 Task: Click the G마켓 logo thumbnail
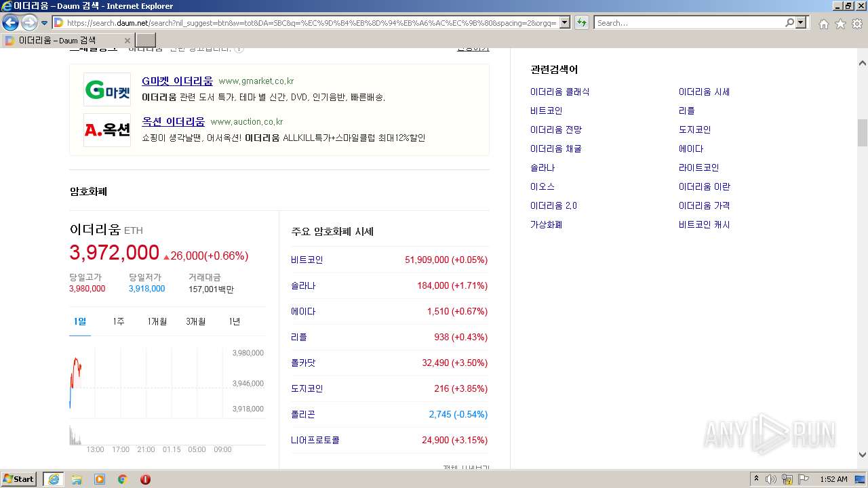pos(107,89)
